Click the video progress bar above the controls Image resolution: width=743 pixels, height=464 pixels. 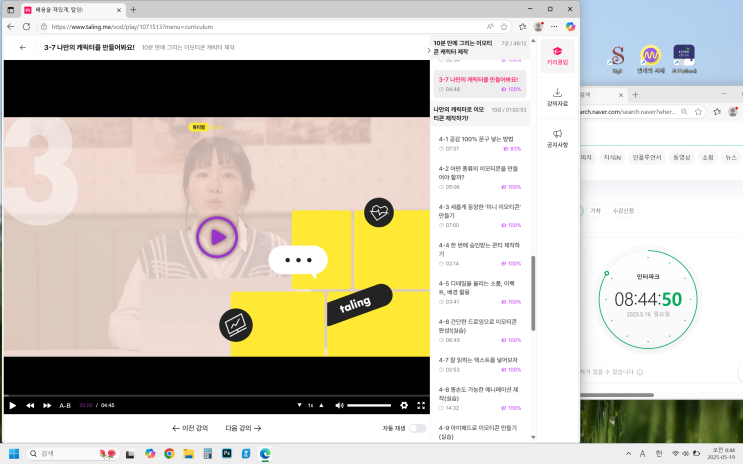[217, 395]
